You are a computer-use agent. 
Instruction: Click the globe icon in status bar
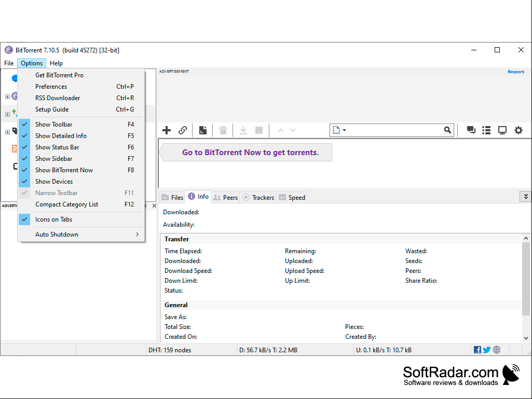[x=497, y=350]
